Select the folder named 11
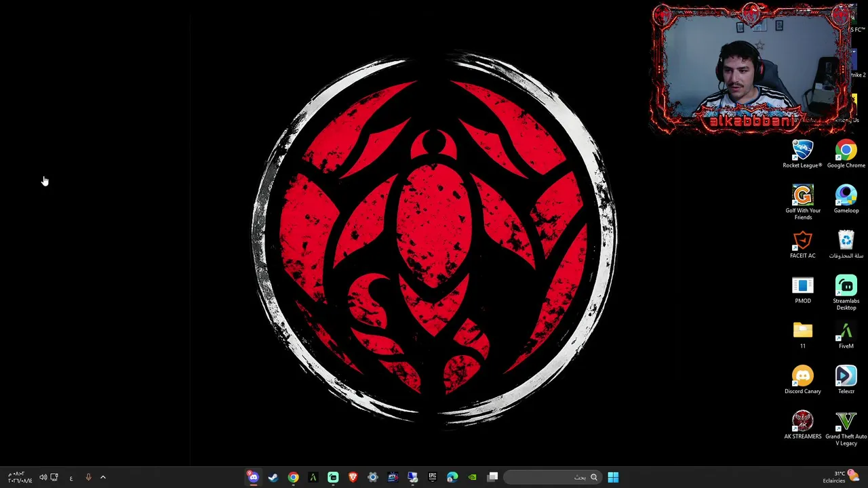 coord(802,335)
